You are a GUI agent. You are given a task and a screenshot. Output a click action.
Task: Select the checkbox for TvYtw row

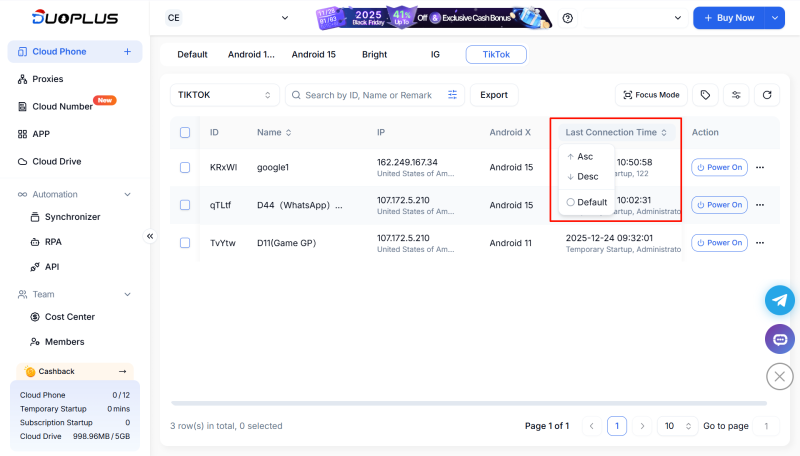pos(185,242)
